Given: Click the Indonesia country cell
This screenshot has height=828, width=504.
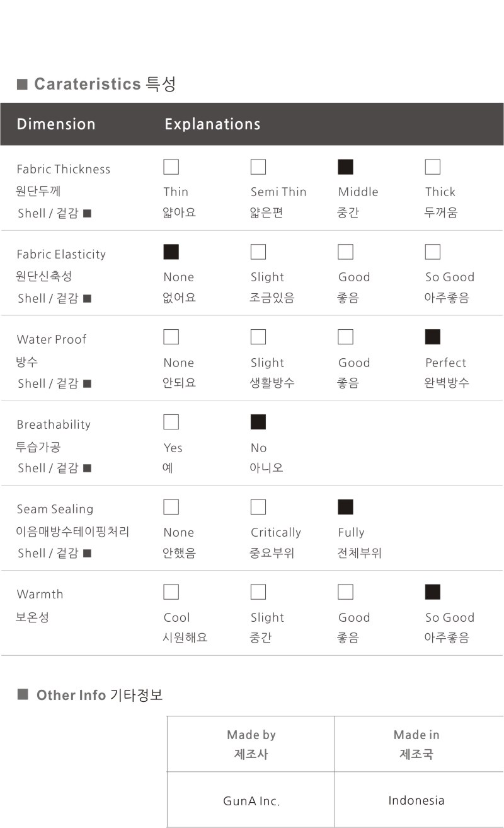Looking at the screenshot, I should (x=416, y=800).
